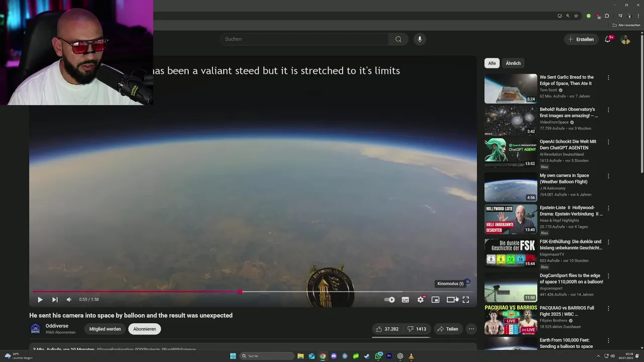Click the magnifier search button
644x362 pixels.
click(398, 39)
